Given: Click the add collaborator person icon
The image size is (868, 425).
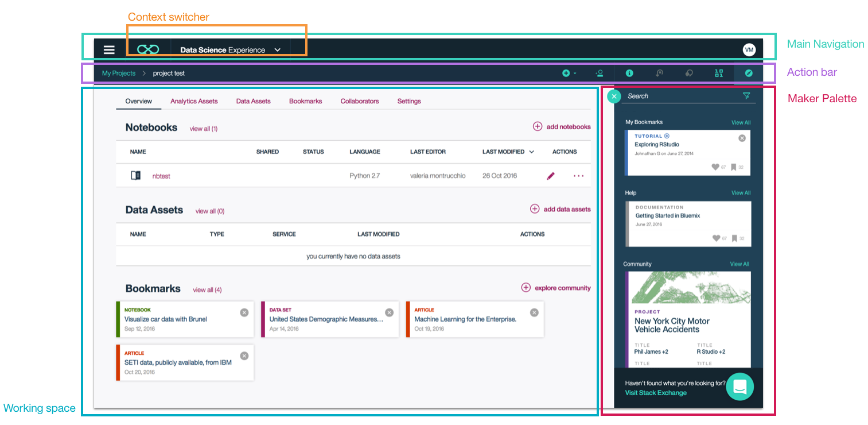Looking at the screenshot, I should pyautogui.click(x=600, y=74).
